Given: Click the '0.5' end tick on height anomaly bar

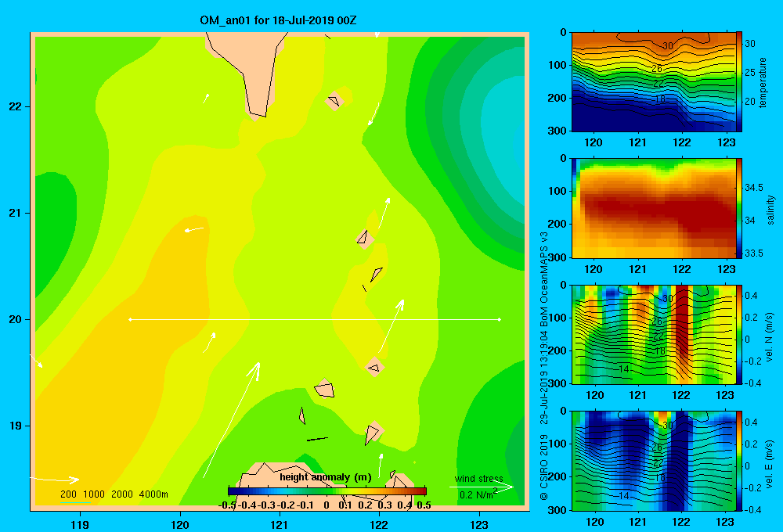Looking at the screenshot, I should click(x=424, y=505).
